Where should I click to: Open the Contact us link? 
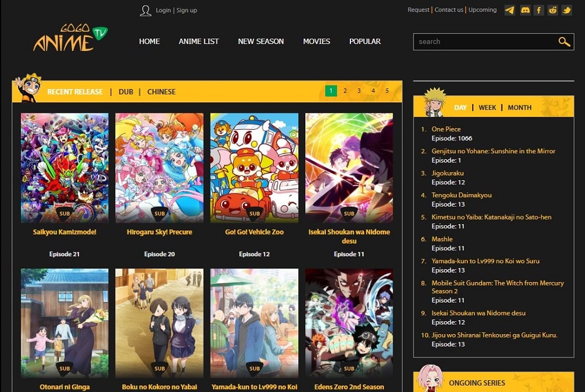point(449,10)
